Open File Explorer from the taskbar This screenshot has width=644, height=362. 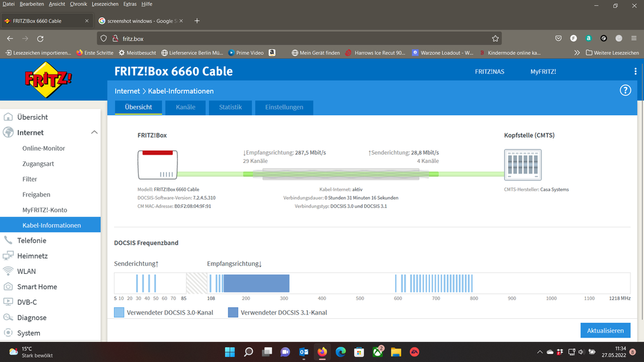click(x=396, y=352)
